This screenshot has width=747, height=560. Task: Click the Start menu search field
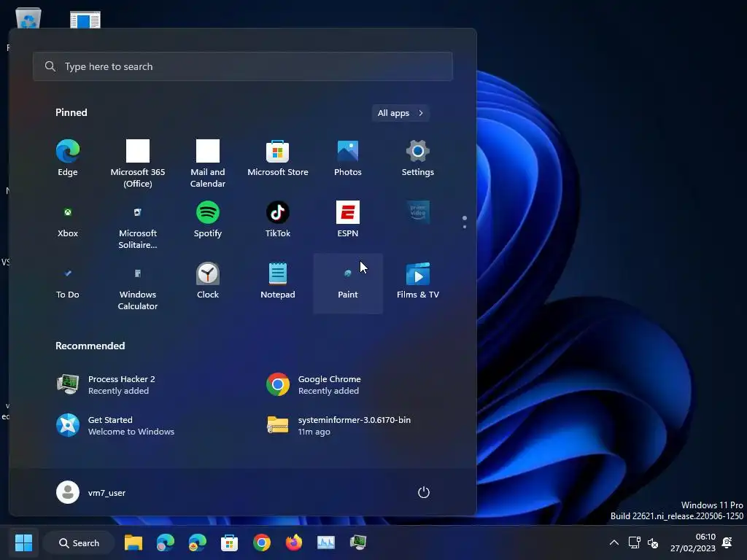242,66
